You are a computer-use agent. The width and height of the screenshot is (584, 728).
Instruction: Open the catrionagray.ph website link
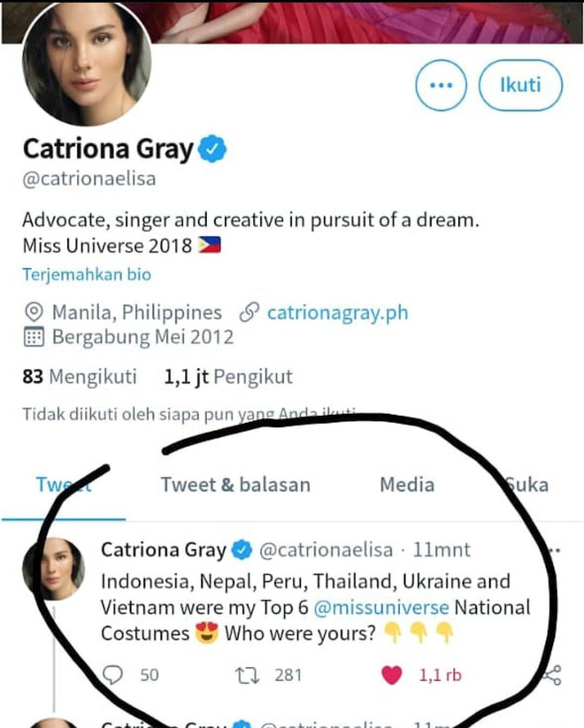click(337, 312)
